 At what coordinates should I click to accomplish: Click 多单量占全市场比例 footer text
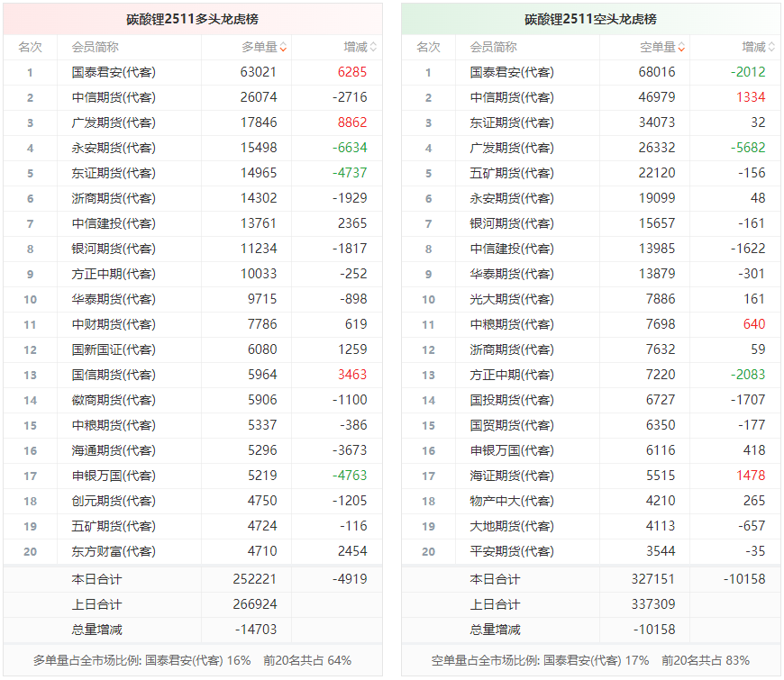coord(192,660)
